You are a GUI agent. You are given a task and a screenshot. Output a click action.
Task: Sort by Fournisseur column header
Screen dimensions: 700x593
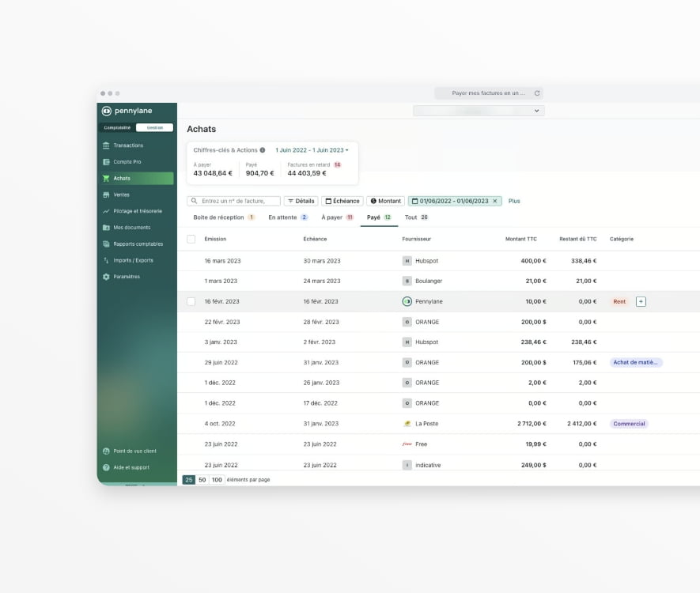tap(417, 239)
